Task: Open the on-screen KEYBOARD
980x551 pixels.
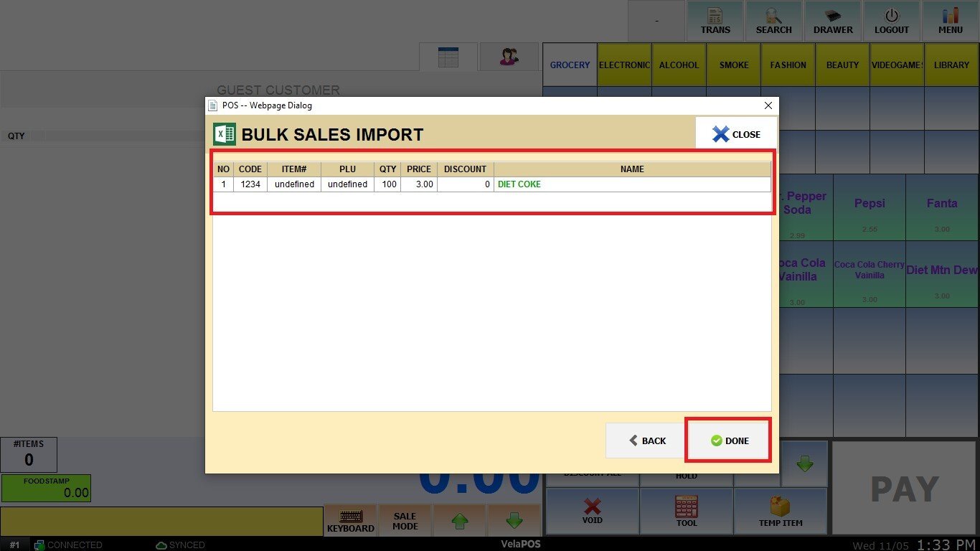Action: click(350, 520)
